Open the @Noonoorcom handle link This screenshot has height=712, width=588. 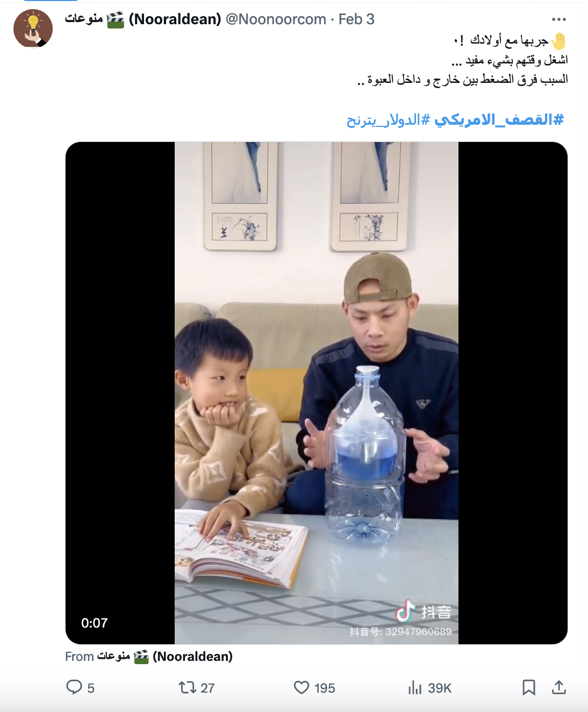276,19
